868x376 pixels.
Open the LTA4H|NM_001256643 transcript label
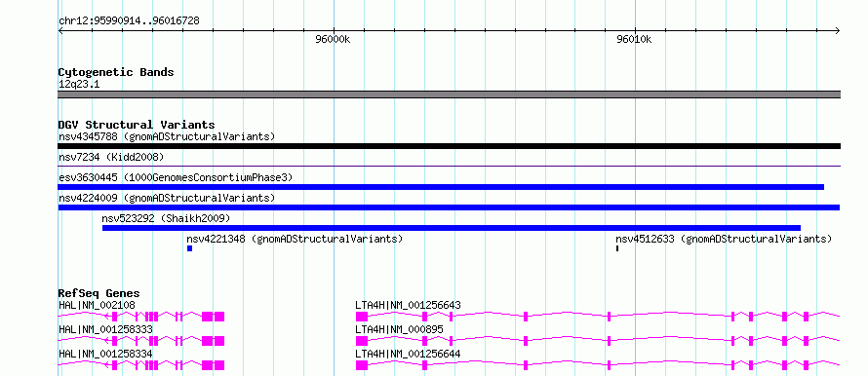(x=408, y=305)
